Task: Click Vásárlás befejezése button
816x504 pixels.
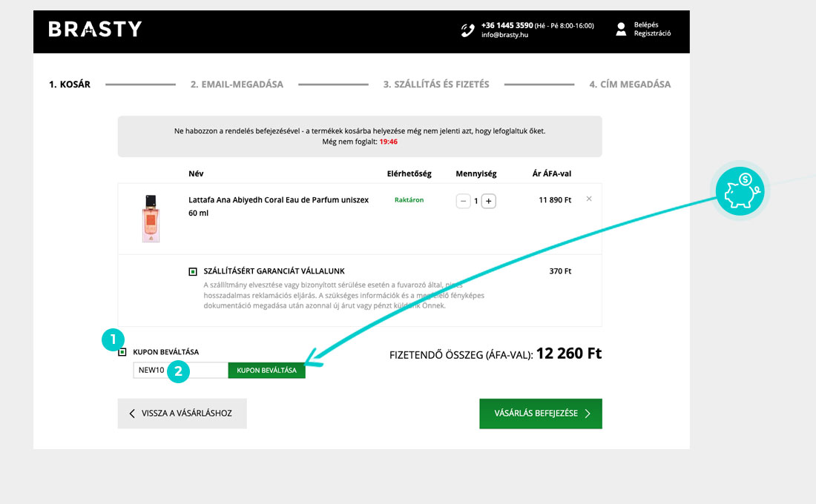Action: click(x=540, y=414)
